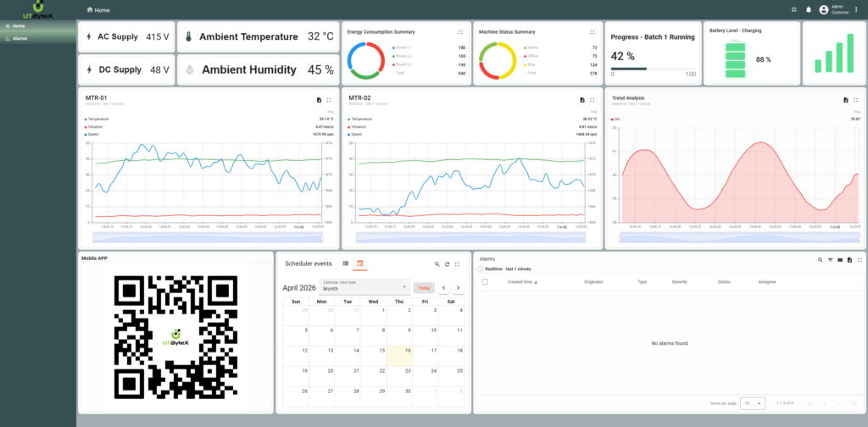The width and height of the screenshot is (868, 427).
Task: Click the green signal bars widget
Action: pyautogui.click(x=835, y=53)
